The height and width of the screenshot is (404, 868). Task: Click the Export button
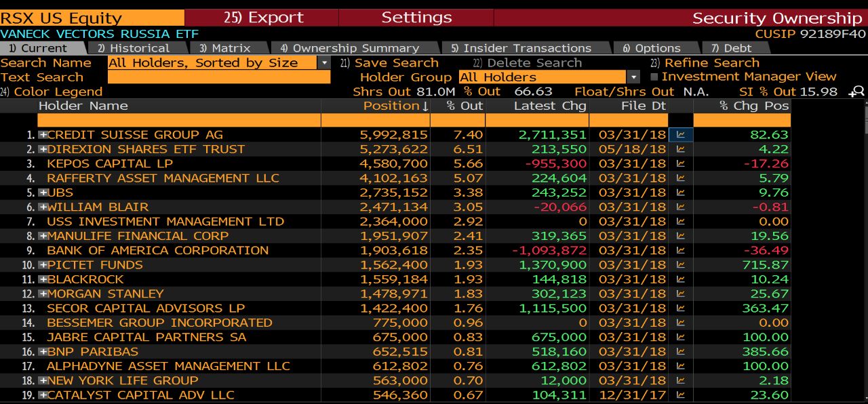(x=262, y=18)
